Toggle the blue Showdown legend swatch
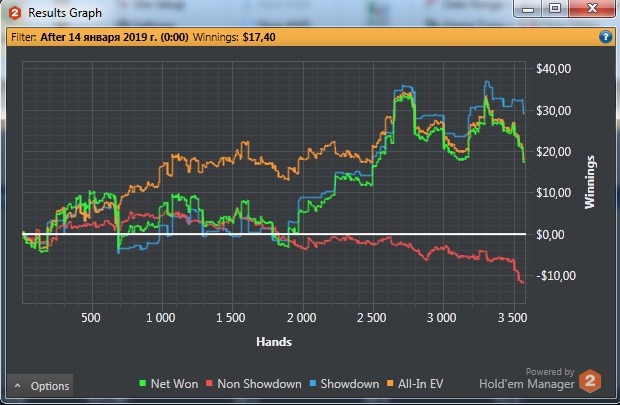This screenshot has height=405, width=620. click(313, 383)
